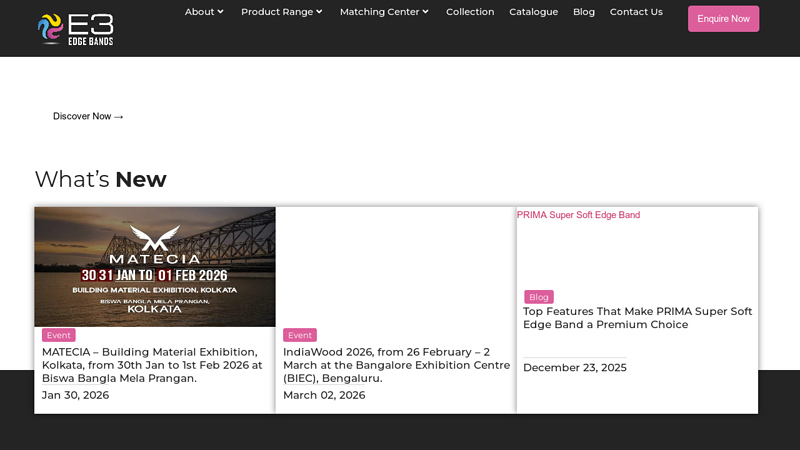Navigate to the Blog page

pos(584,12)
